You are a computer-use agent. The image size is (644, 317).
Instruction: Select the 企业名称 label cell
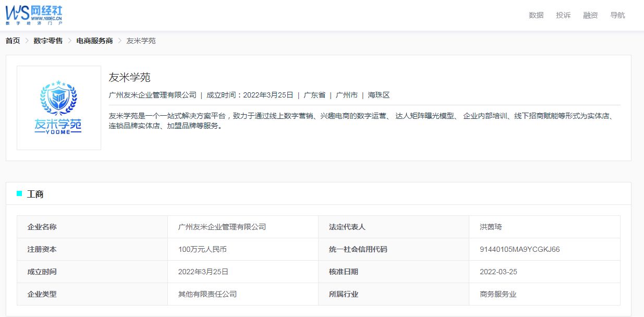coord(92,227)
